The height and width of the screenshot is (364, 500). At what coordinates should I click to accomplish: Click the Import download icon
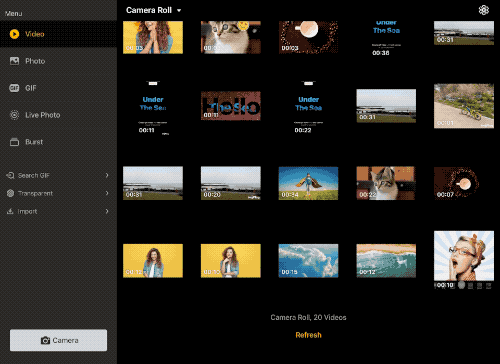[10, 211]
